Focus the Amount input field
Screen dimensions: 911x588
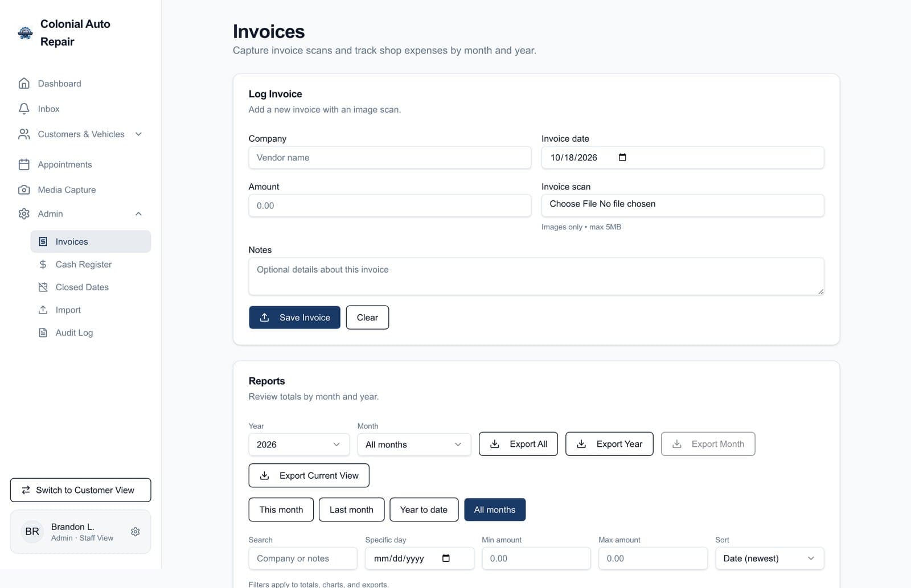click(389, 205)
